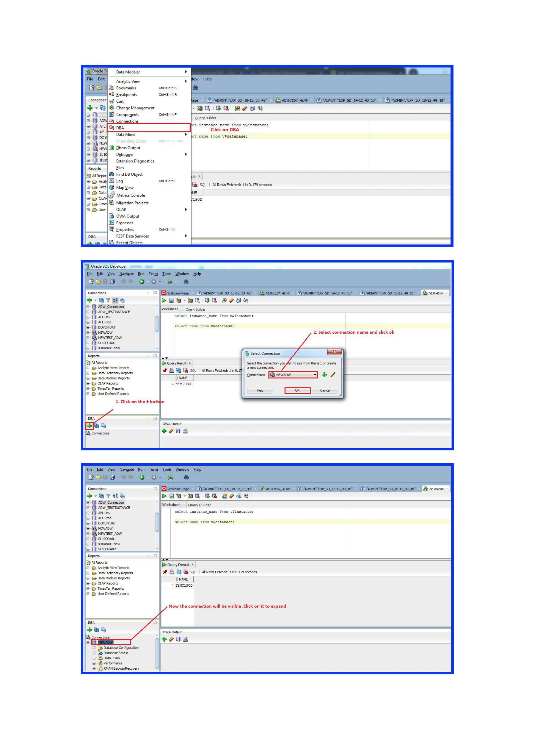
Task: Click Connections filter funnel icon in middle screenshot
Action: (108, 300)
